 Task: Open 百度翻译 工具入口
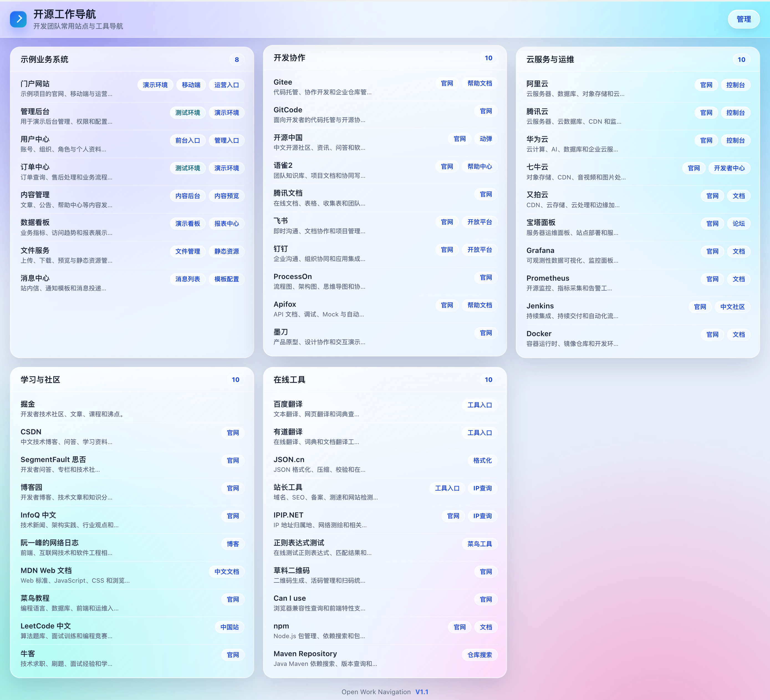480,405
